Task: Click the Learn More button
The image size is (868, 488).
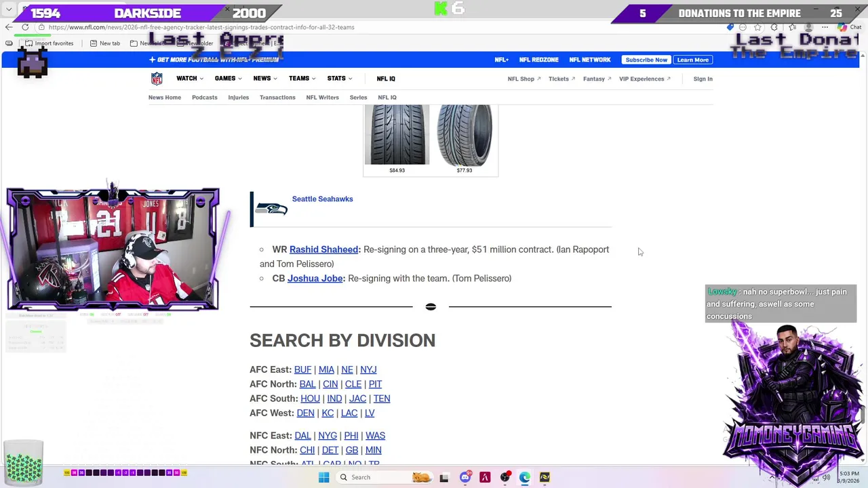Action: (x=692, y=60)
